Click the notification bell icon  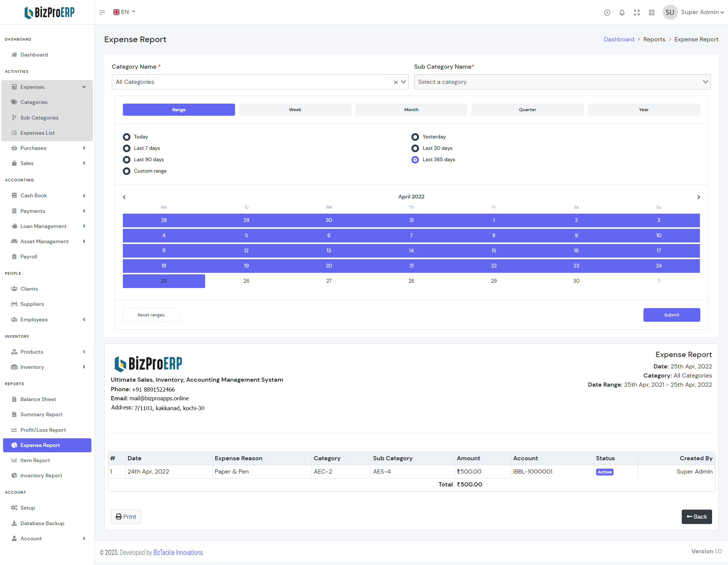coord(622,13)
